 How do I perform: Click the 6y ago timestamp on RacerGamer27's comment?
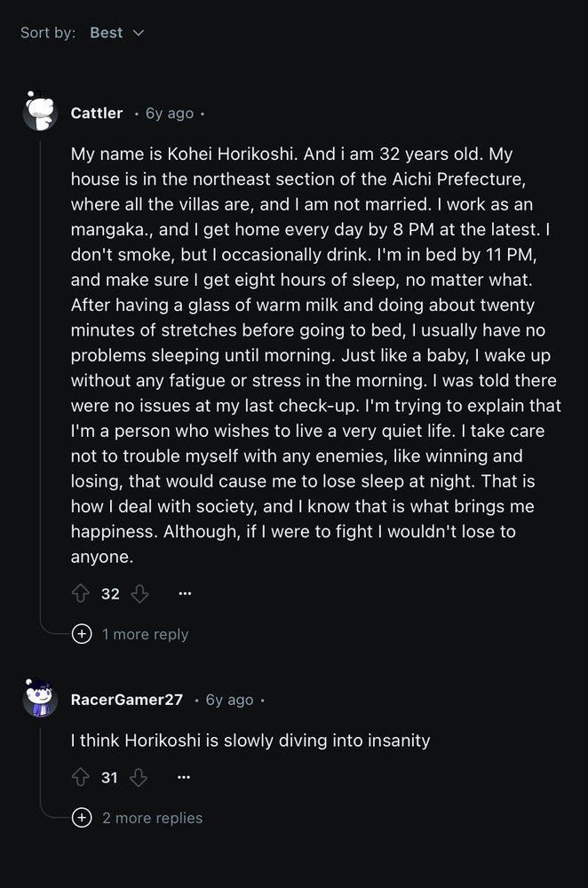click(229, 700)
